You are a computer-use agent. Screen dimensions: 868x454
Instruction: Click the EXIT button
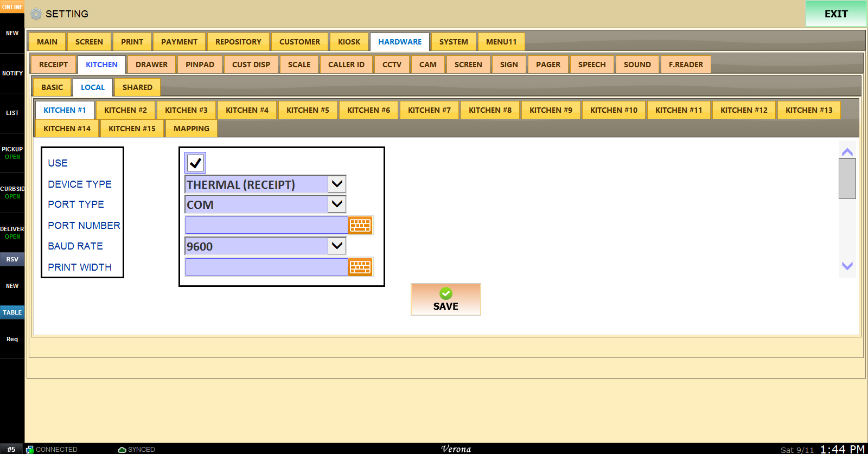point(836,14)
